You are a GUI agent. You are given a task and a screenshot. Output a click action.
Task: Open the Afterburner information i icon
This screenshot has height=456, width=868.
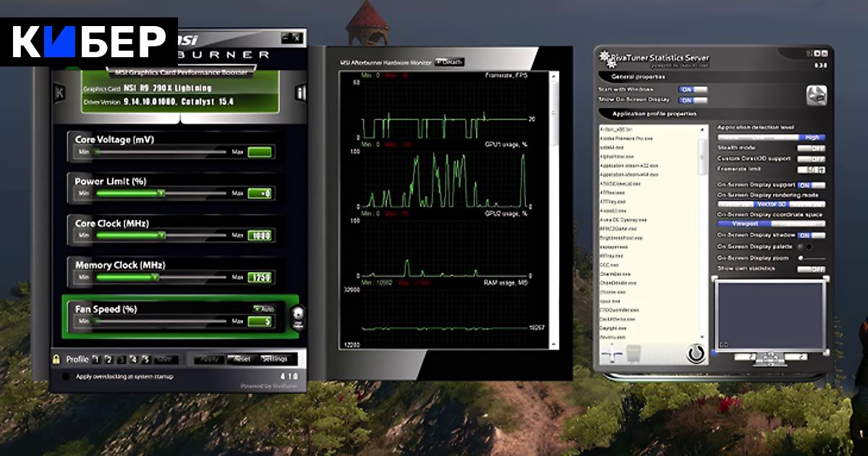[x=300, y=93]
